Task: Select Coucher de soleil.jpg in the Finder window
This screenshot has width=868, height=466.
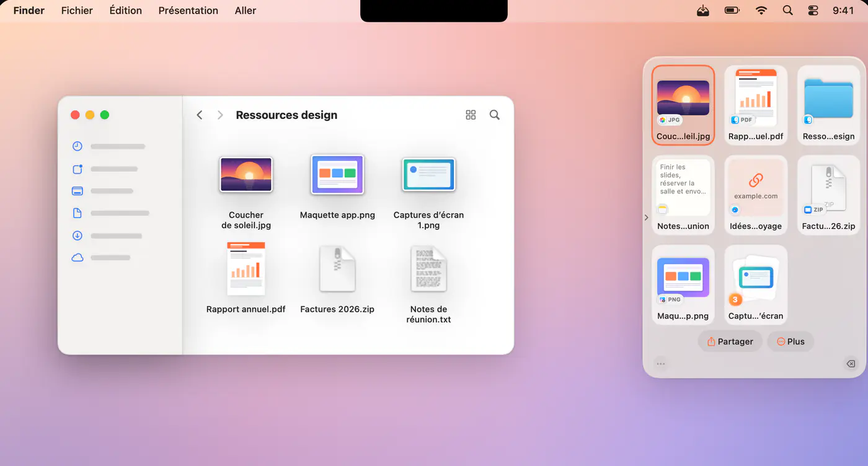Action: tap(246, 193)
